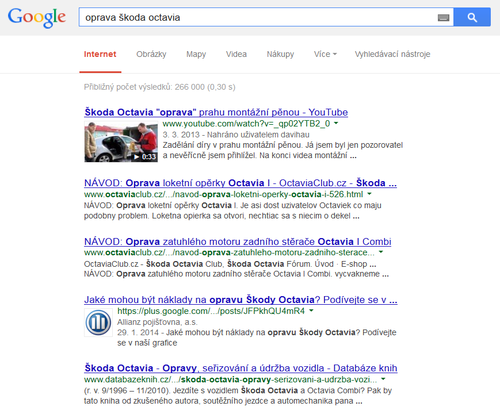The image size is (500, 418).
Task: Click the Google logo
Action: coord(37,18)
